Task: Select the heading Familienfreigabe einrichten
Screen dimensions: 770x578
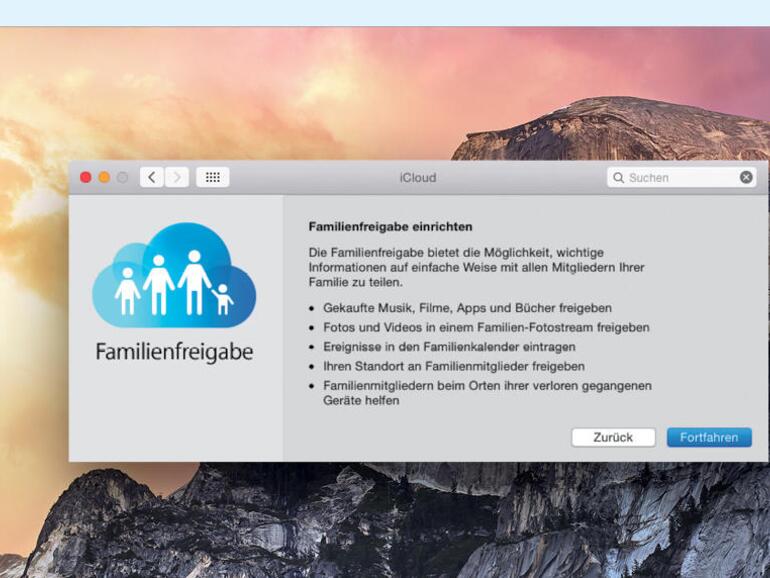Action: [x=390, y=227]
